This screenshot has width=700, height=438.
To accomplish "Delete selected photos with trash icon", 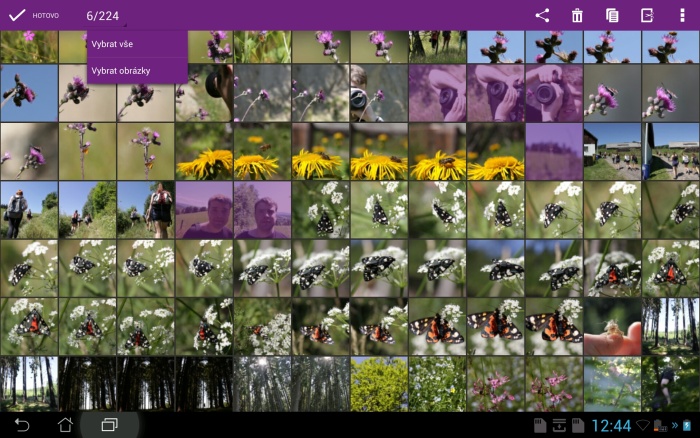I will (577, 15).
